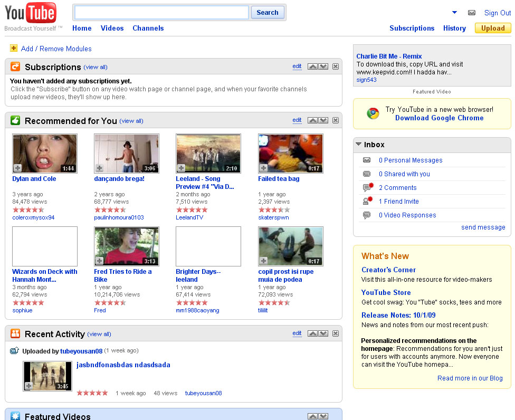The width and height of the screenshot is (515, 420).
Task: Move Recent Activity module up
Action: 313,333
